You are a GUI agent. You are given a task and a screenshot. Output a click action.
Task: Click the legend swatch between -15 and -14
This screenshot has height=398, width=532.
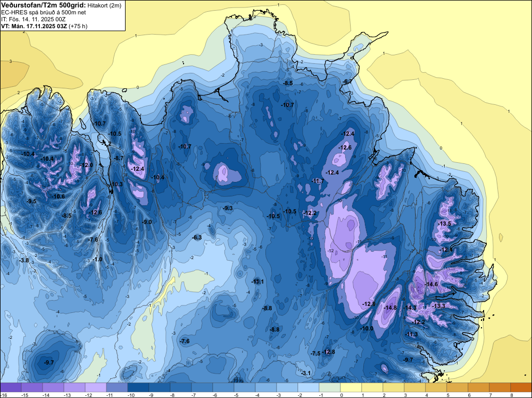pos(32,387)
